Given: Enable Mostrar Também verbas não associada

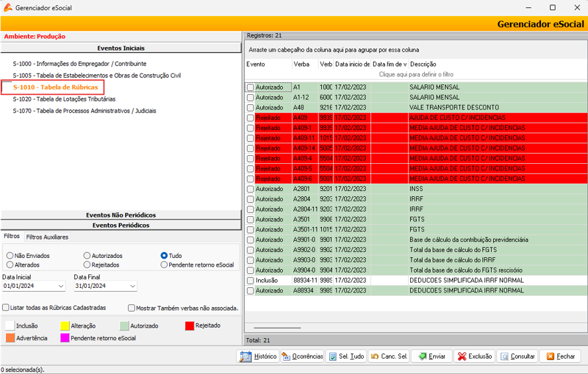Looking at the screenshot, I should (131, 308).
